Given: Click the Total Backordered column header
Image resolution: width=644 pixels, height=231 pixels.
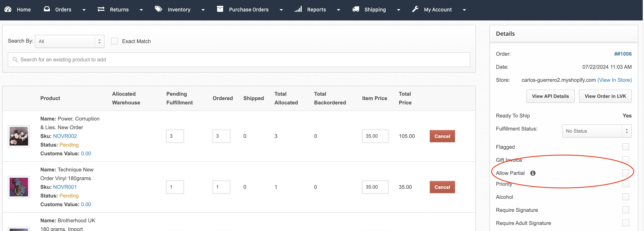Looking at the screenshot, I should coord(330,98).
